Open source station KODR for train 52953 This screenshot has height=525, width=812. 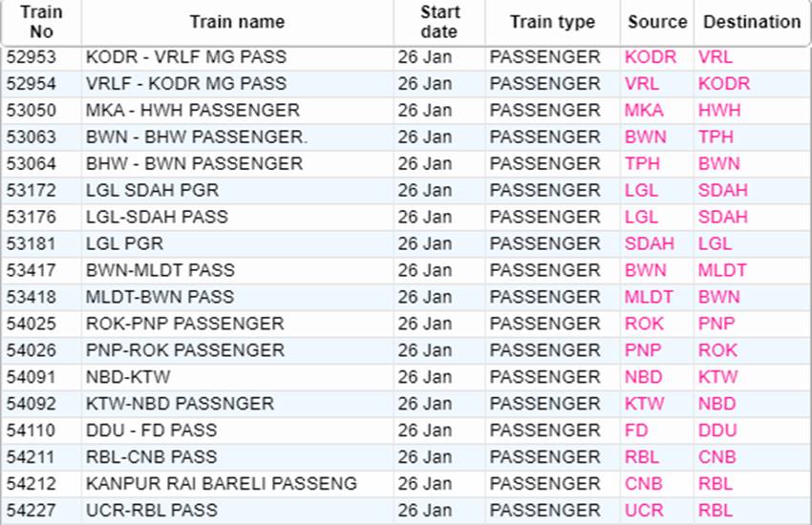tap(651, 57)
